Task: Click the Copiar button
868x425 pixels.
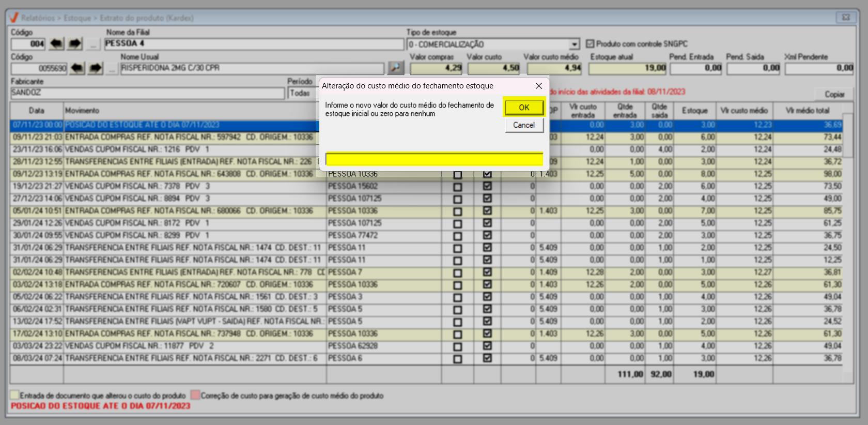Action: (x=834, y=94)
